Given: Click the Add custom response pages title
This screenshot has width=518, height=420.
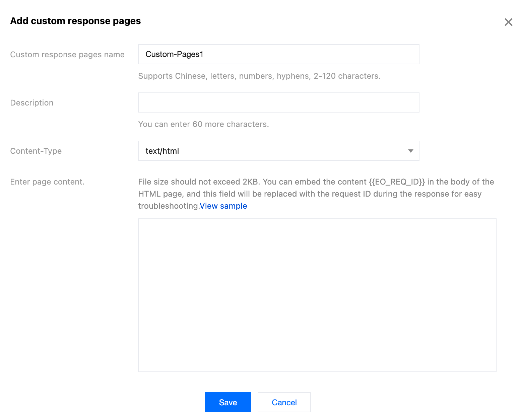Looking at the screenshot, I should [75, 21].
